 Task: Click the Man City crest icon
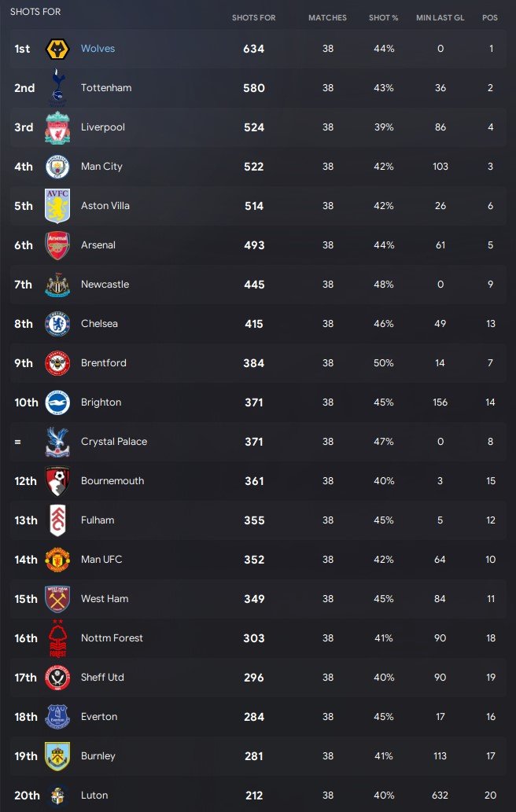coord(57,167)
